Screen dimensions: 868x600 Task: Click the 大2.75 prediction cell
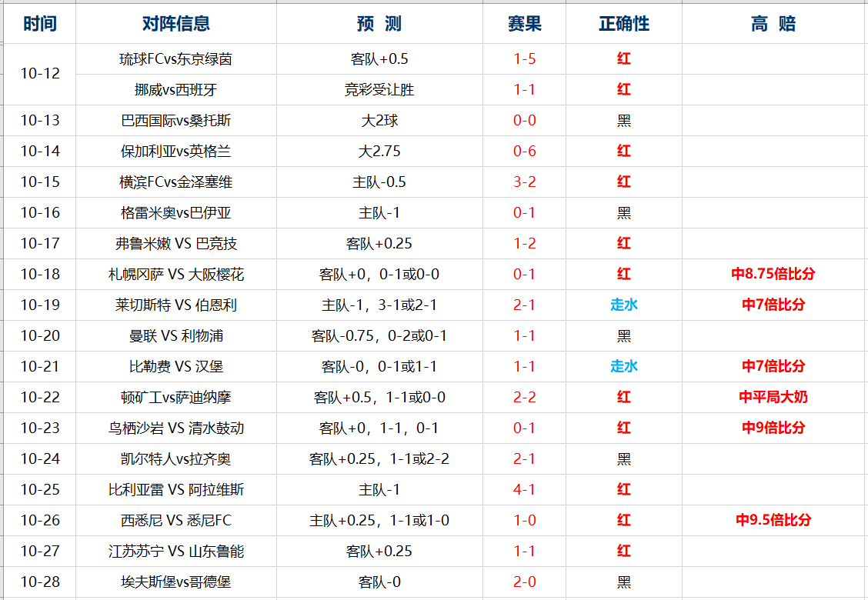coord(379,151)
